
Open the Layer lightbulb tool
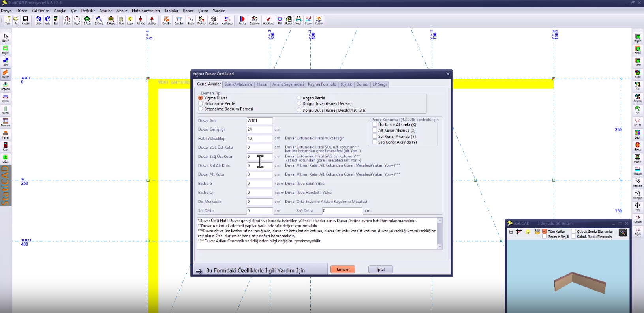130,21
